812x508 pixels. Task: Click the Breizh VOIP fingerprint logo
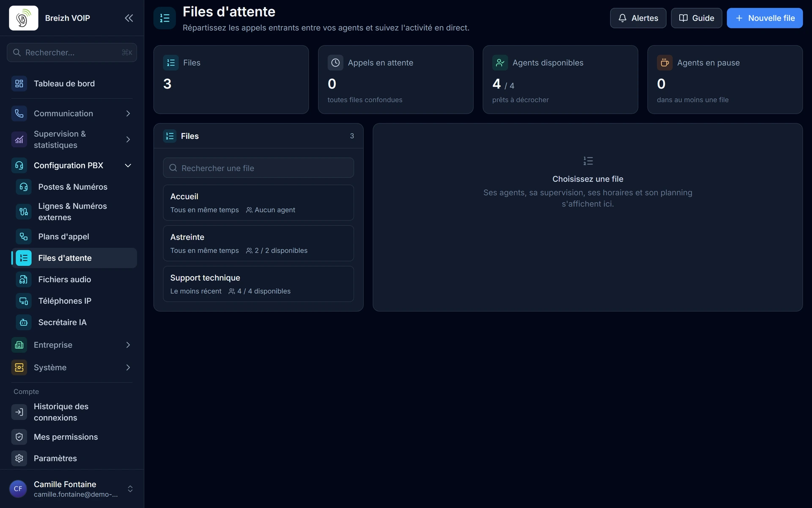coord(24,18)
